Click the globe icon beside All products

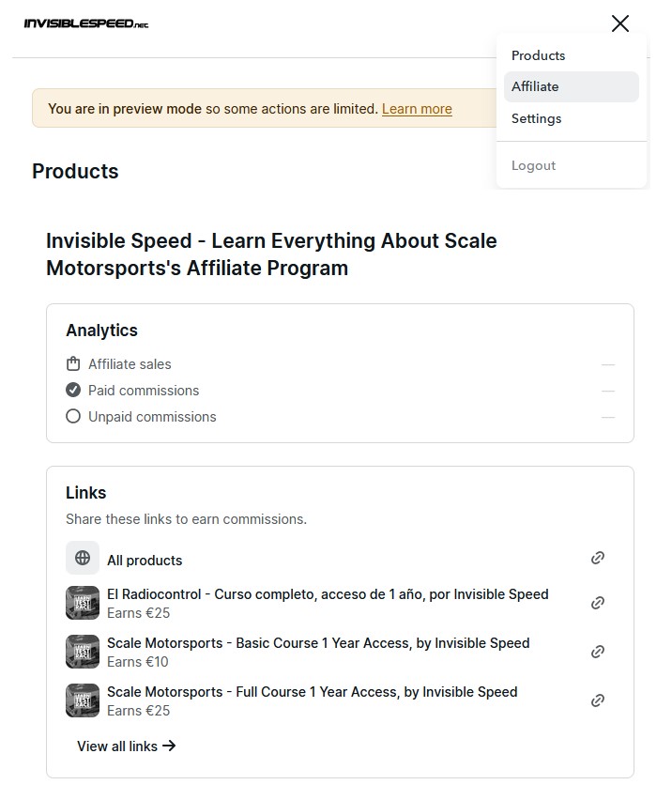click(x=83, y=558)
